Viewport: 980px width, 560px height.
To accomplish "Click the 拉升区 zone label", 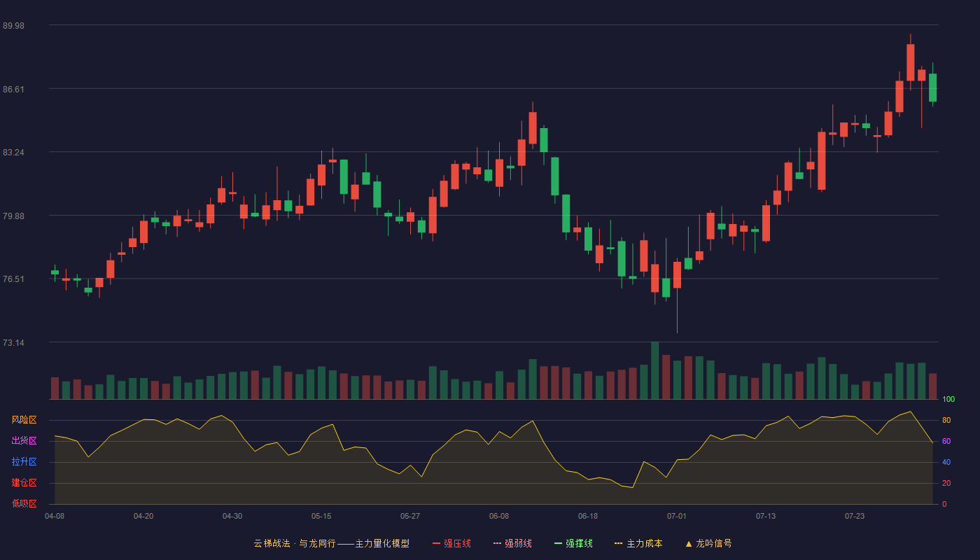I will pos(24,462).
